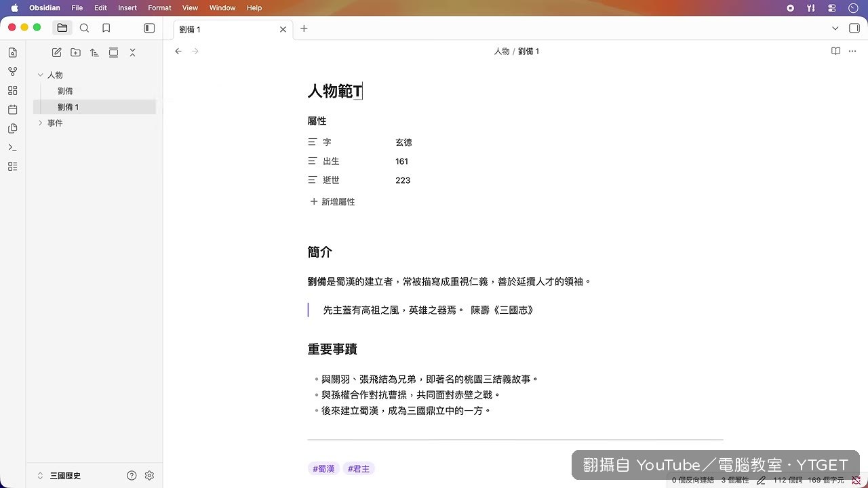
Task: Open the help icon beside vault name
Action: (132, 476)
